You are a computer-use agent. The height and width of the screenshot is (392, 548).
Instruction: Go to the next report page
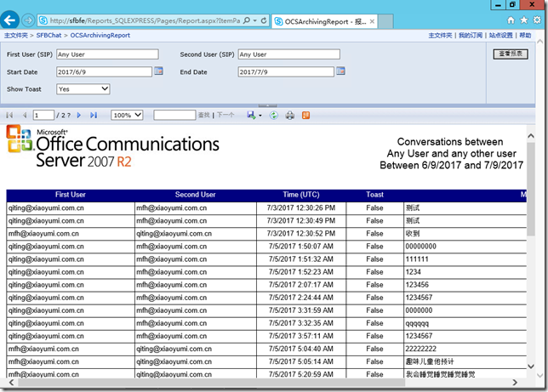tap(79, 115)
